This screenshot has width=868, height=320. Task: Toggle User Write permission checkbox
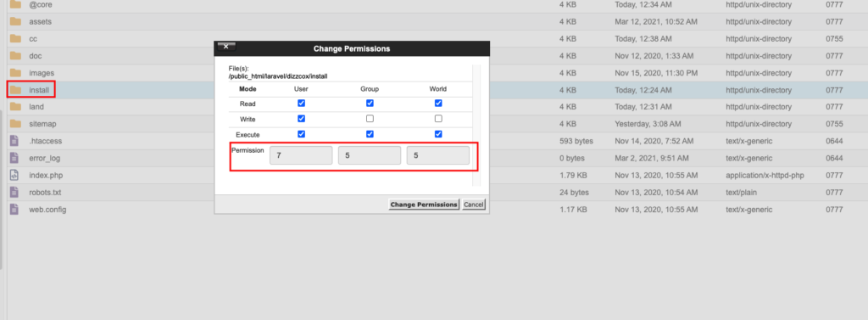click(x=301, y=119)
